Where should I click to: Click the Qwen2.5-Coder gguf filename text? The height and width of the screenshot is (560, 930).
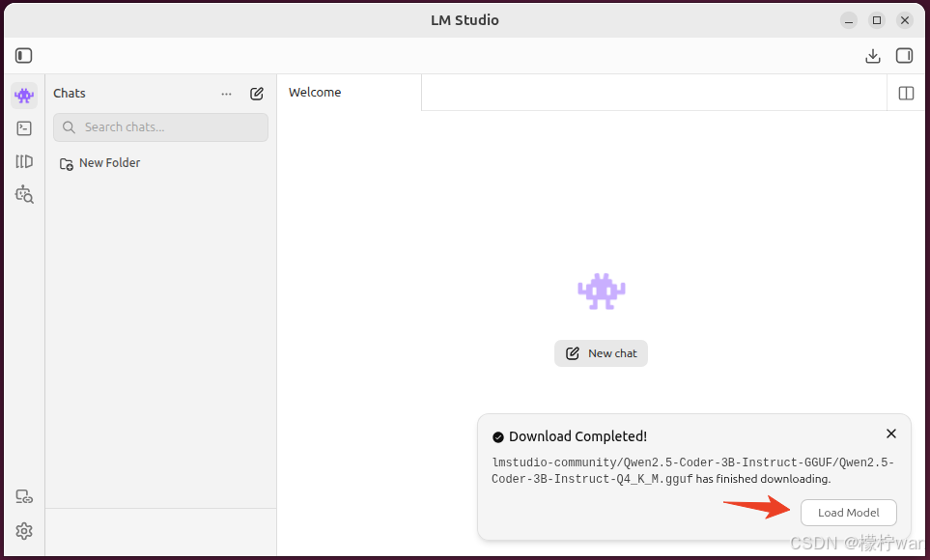click(692, 470)
